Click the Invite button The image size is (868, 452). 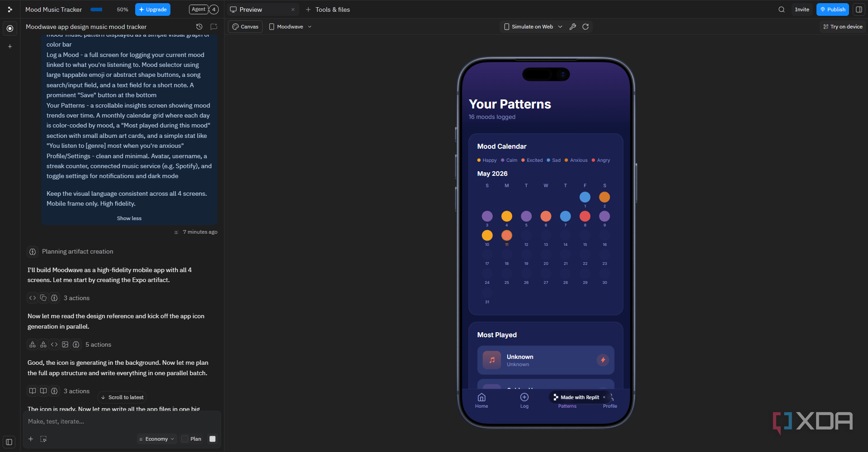point(802,9)
